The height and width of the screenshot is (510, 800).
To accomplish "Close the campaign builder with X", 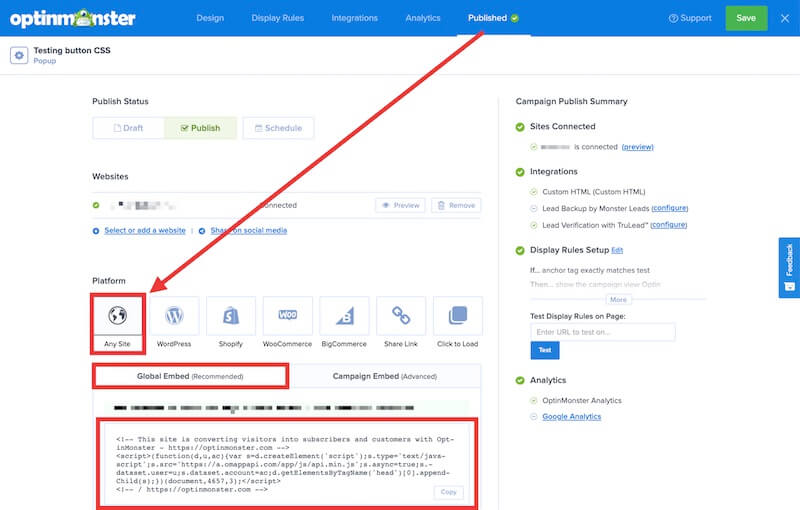I will click(785, 18).
